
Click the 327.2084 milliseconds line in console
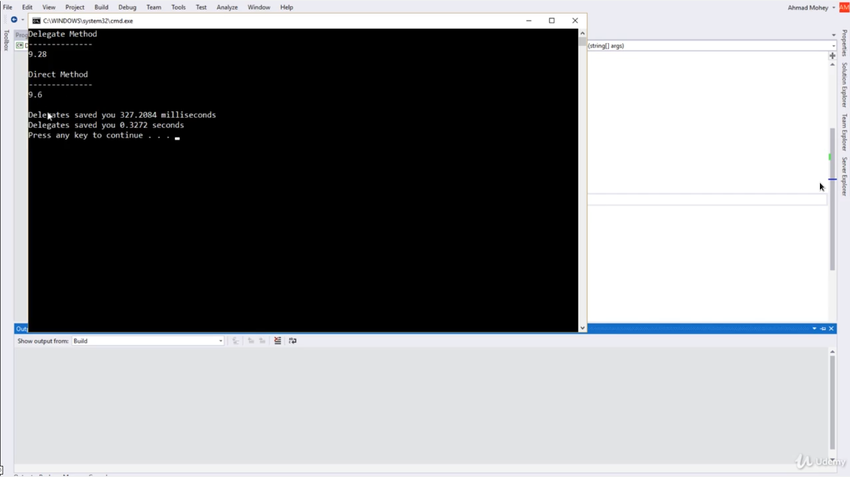tap(122, 115)
